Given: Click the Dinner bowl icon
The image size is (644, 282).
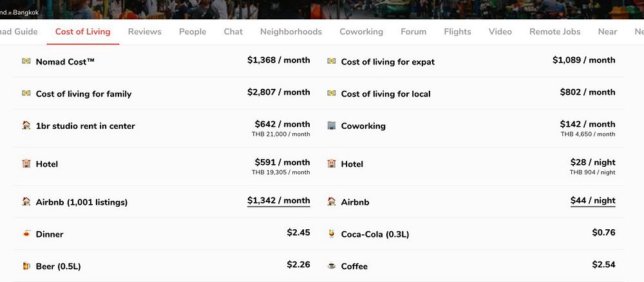Looking at the screenshot, I should click(x=26, y=234).
